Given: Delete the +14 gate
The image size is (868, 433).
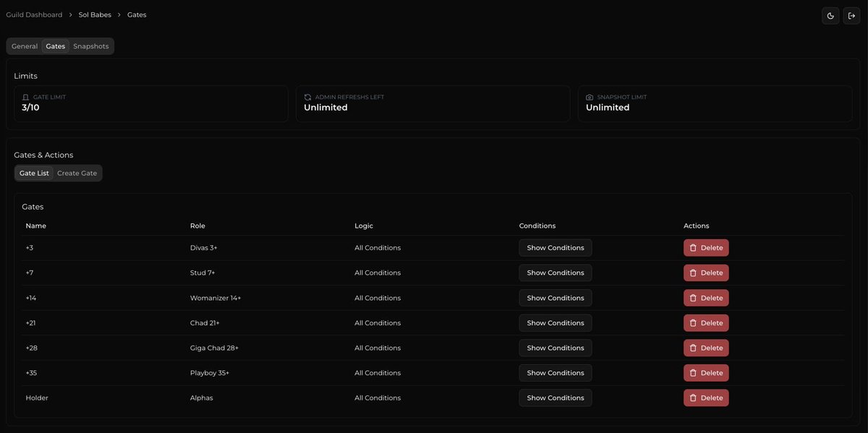Looking at the screenshot, I should click(x=706, y=298).
